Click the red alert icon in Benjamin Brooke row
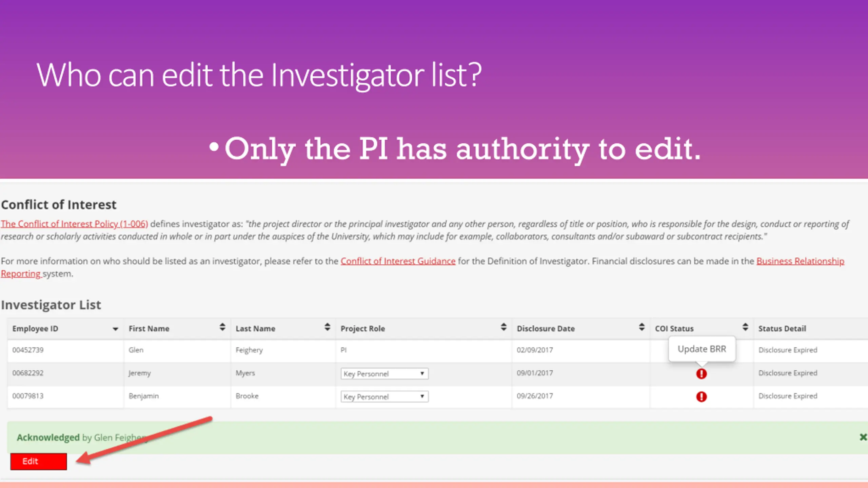The image size is (868, 488). (x=701, y=396)
